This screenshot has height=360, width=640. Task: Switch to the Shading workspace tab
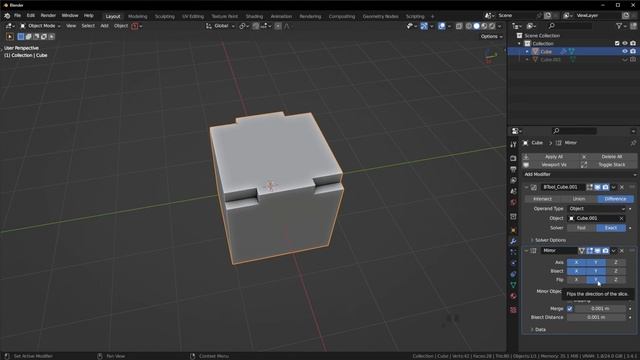pos(254,17)
